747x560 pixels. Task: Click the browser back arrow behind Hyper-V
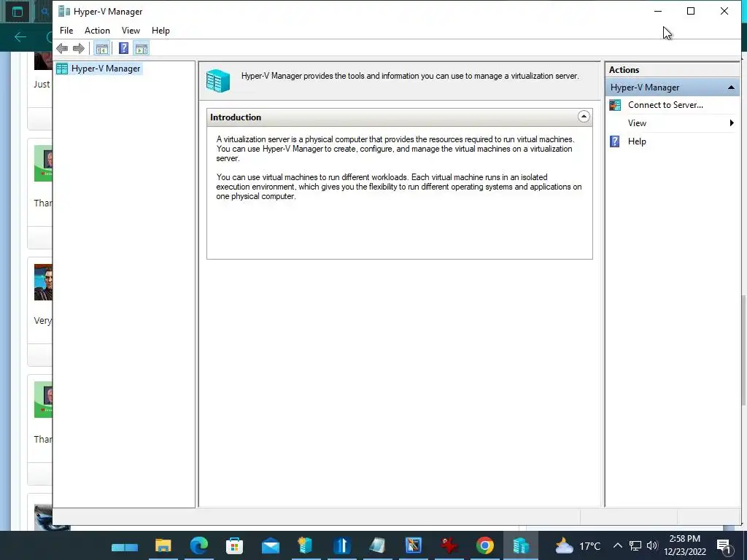coord(20,36)
